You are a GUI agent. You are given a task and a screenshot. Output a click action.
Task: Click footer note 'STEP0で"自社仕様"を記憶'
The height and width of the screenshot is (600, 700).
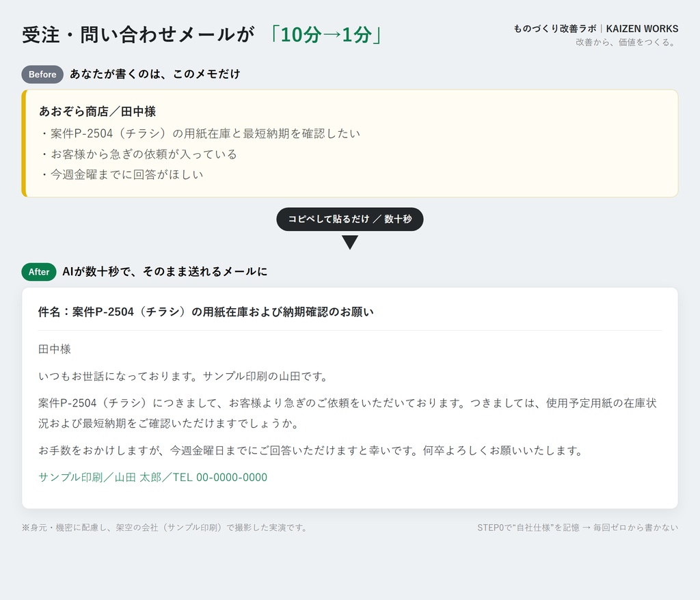tap(578, 528)
